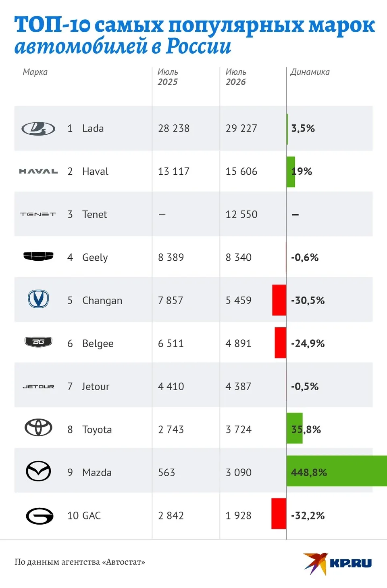Click Changan's red -30,5% bar
This screenshot has height=588, width=387.
point(279,300)
